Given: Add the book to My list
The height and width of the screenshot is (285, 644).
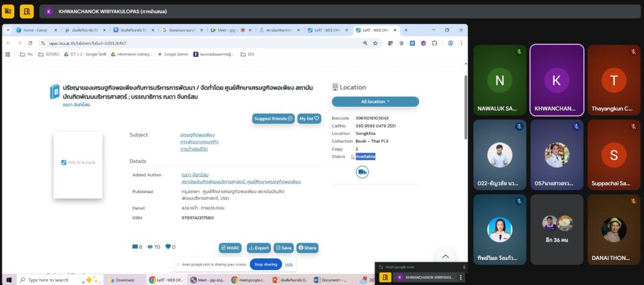Looking at the screenshot, I should pos(309,119).
